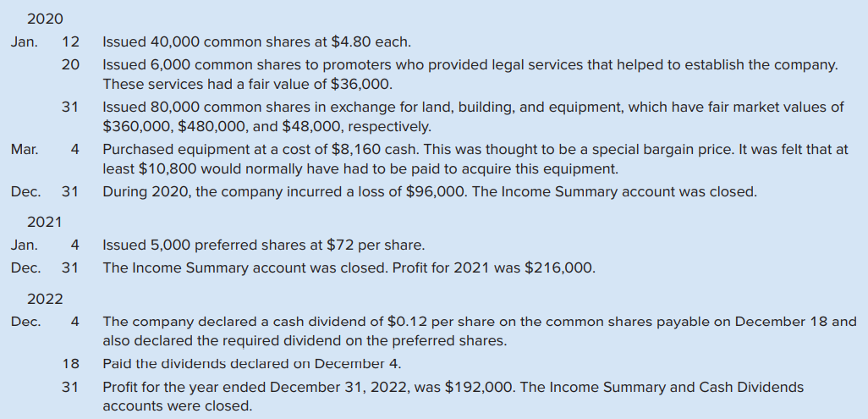Viewport: 868px width, 419px height.
Task: Click the $360,000, $480,000, and $48,000 line
Action: 266,126
